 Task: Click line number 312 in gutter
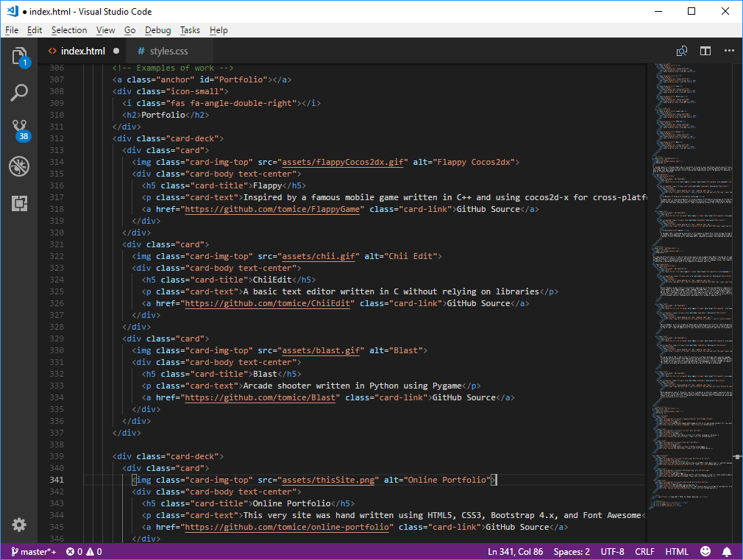(57, 138)
